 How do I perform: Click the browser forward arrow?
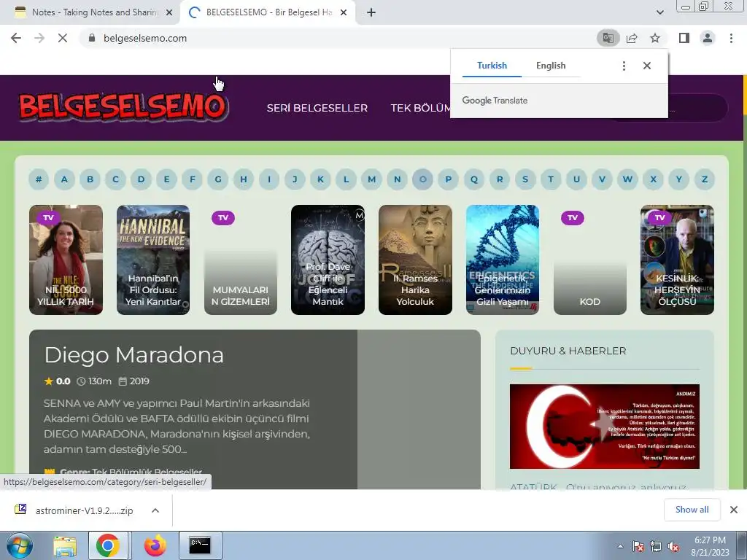click(39, 38)
